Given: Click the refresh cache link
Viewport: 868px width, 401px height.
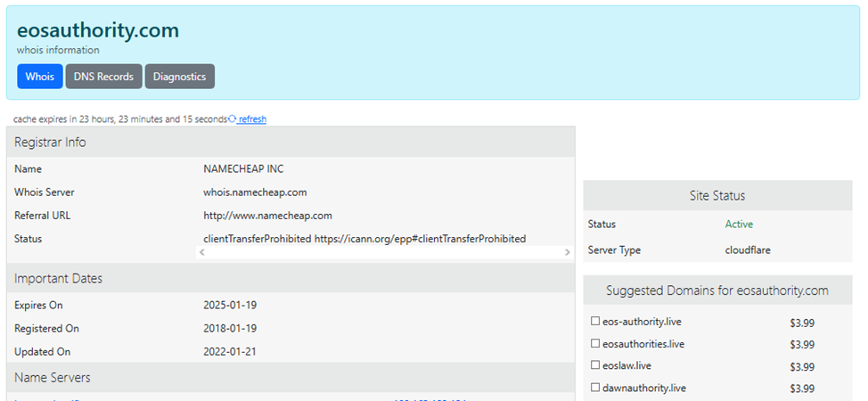Looking at the screenshot, I should click(252, 119).
